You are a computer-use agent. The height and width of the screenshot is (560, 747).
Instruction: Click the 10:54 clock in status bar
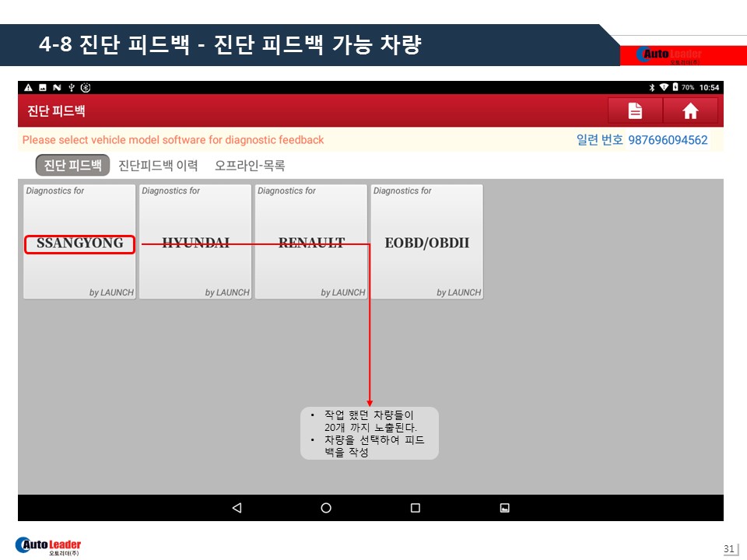pos(710,88)
